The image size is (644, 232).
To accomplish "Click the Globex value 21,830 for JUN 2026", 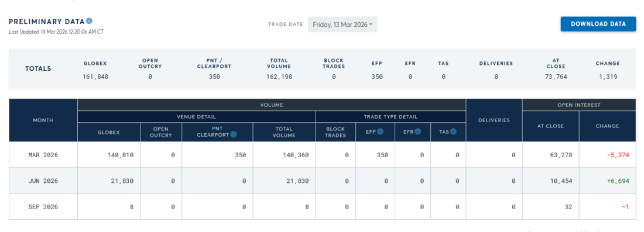I will click(122, 181).
